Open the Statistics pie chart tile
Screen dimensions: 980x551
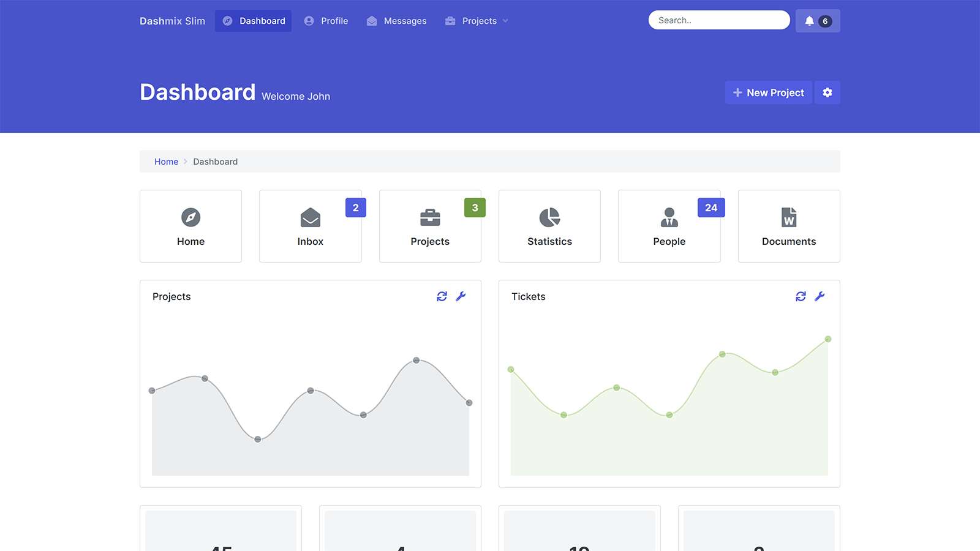coord(549,226)
